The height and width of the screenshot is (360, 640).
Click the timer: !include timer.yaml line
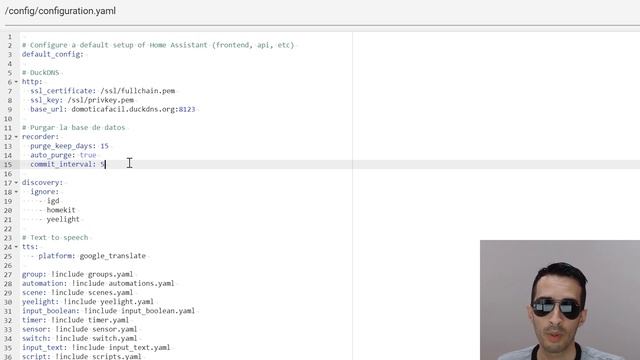(76, 320)
